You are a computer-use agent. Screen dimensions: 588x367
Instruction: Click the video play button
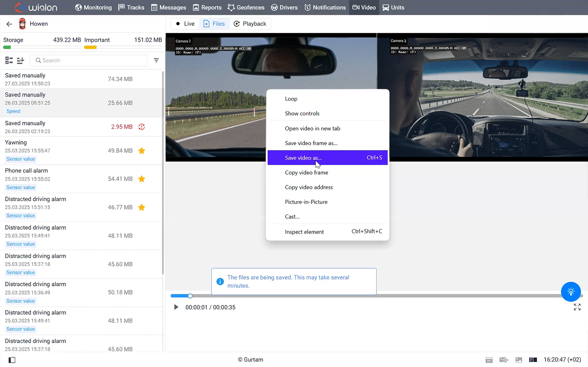[x=176, y=307]
